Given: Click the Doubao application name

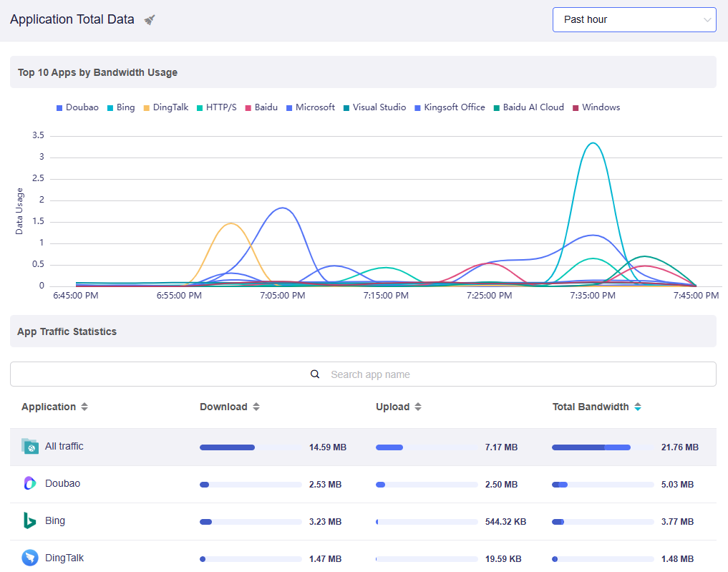Looking at the screenshot, I should click(62, 484).
